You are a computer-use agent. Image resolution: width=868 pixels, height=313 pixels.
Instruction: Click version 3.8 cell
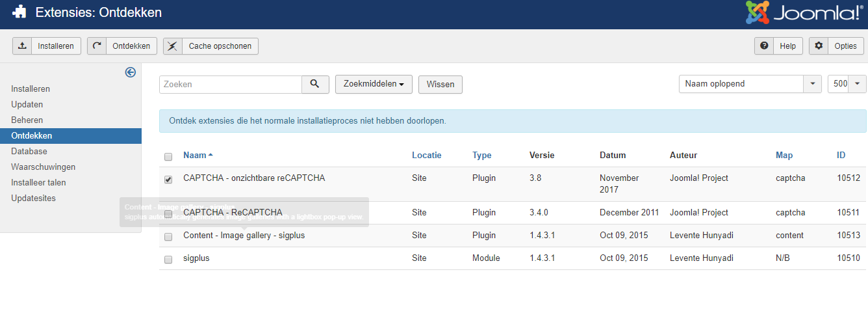coord(535,178)
